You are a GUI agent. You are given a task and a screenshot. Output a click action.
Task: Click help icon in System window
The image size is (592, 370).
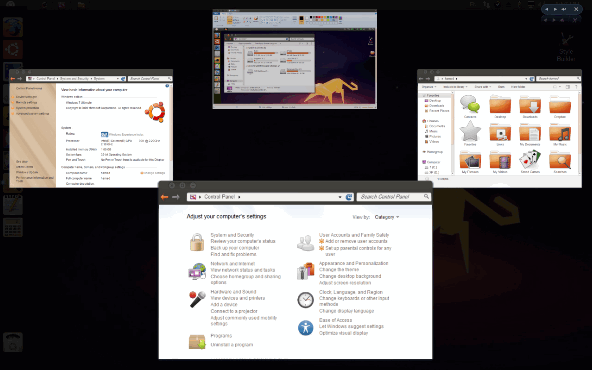point(167,86)
